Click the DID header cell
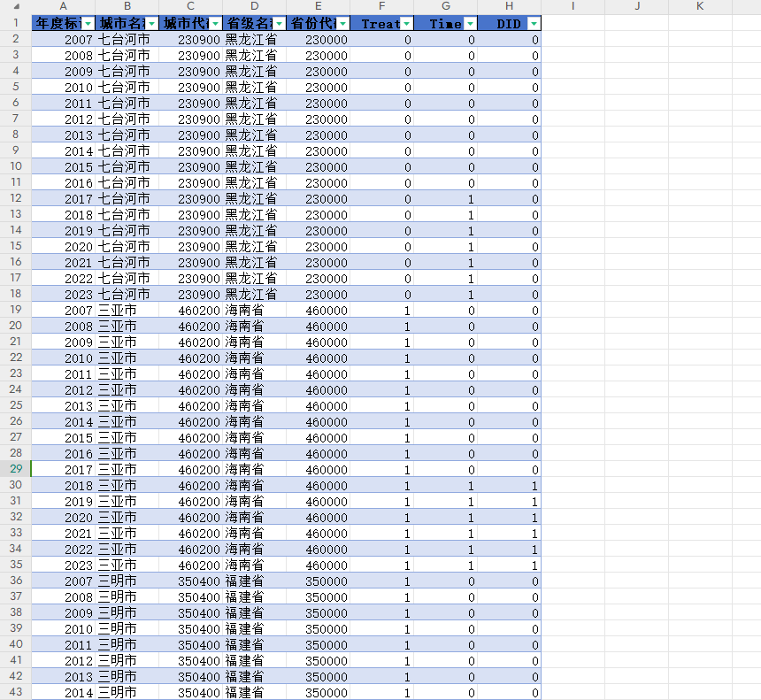The height and width of the screenshot is (700, 761). tap(509, 23)
